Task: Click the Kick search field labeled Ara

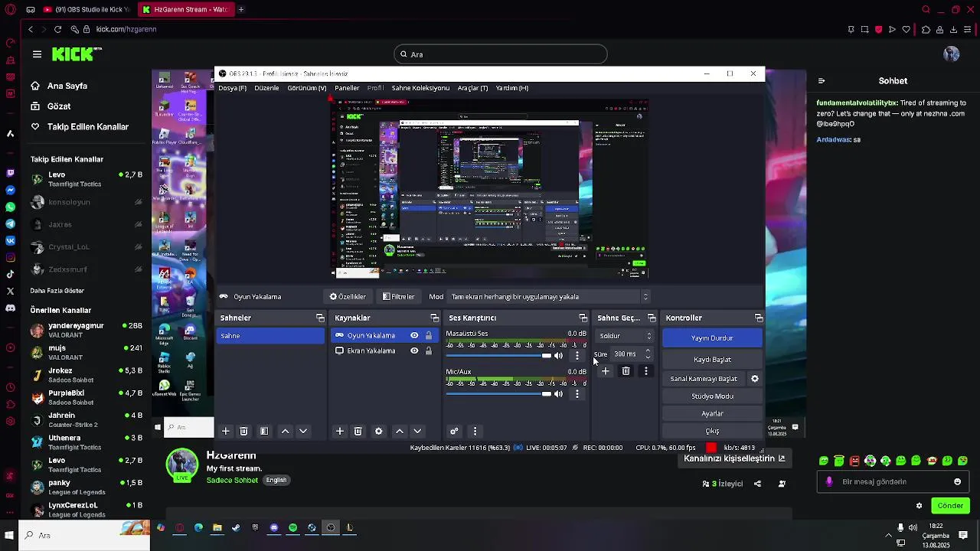Action: click(x=501, y=54)
